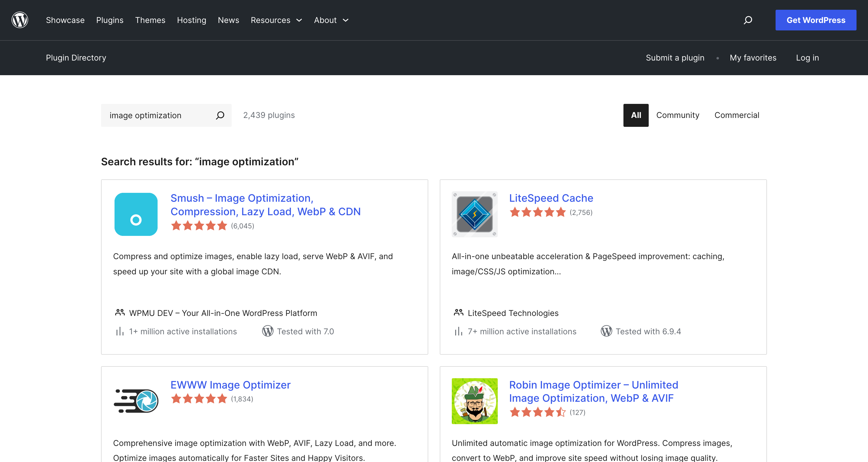This screenshot has width=868, height=462.
Task: Open the Smush plugin icon
Action: tap(136, 214)
